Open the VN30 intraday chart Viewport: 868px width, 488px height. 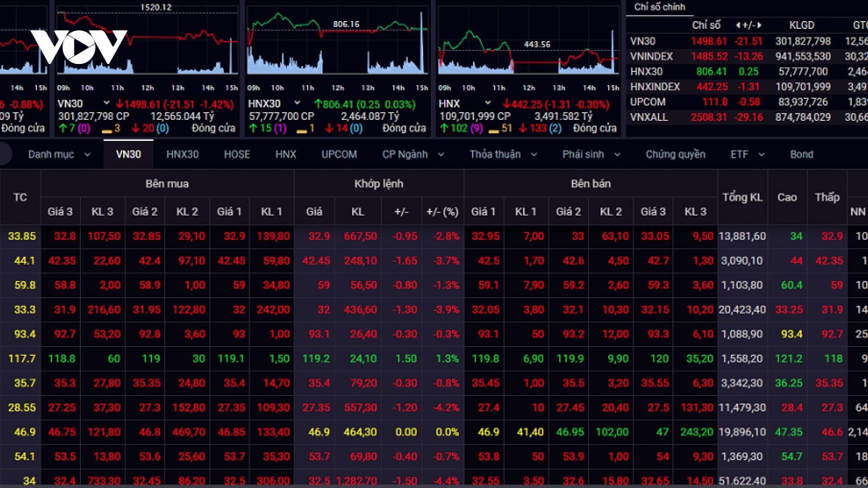147,42
